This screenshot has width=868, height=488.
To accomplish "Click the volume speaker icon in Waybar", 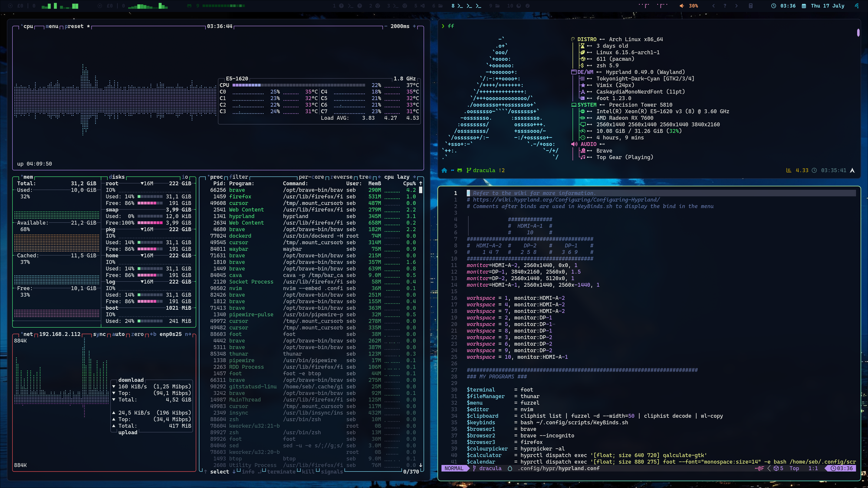I will pyautogui.click(x=681, y=6).
